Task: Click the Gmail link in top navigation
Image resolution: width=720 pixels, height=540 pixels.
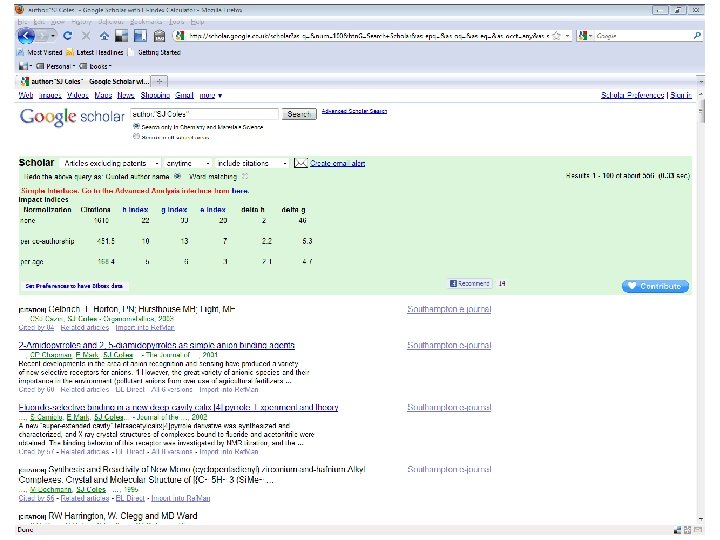Action: point(184,95)
